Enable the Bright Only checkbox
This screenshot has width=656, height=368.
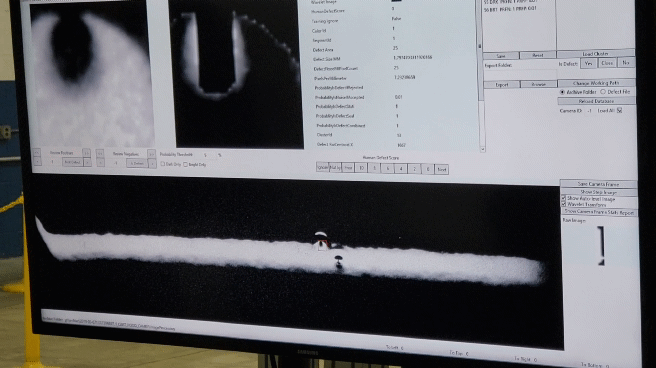(x=185, y=165)
